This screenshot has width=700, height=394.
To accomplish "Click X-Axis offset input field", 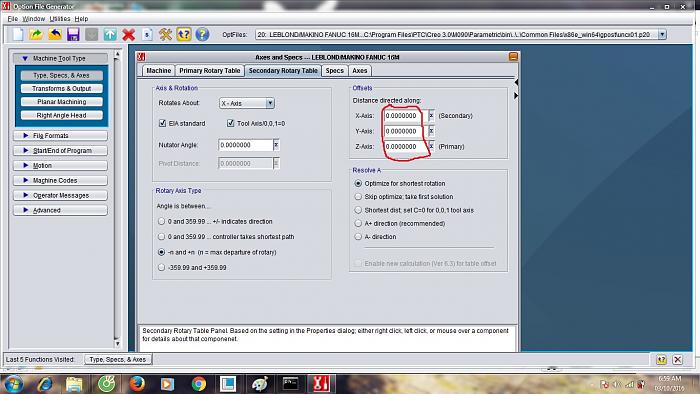I will [405, 116].
